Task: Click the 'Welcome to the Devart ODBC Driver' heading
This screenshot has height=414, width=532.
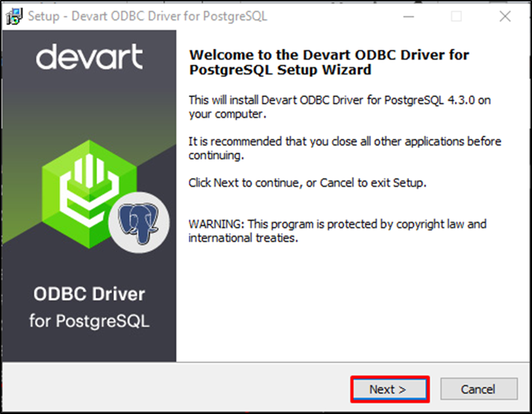Action: (x=328, y=62)
